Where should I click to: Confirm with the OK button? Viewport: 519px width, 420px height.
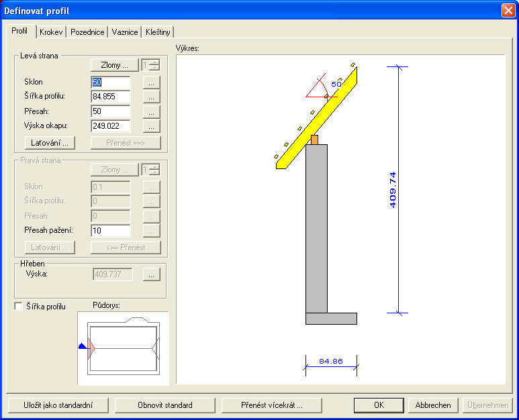379,405
